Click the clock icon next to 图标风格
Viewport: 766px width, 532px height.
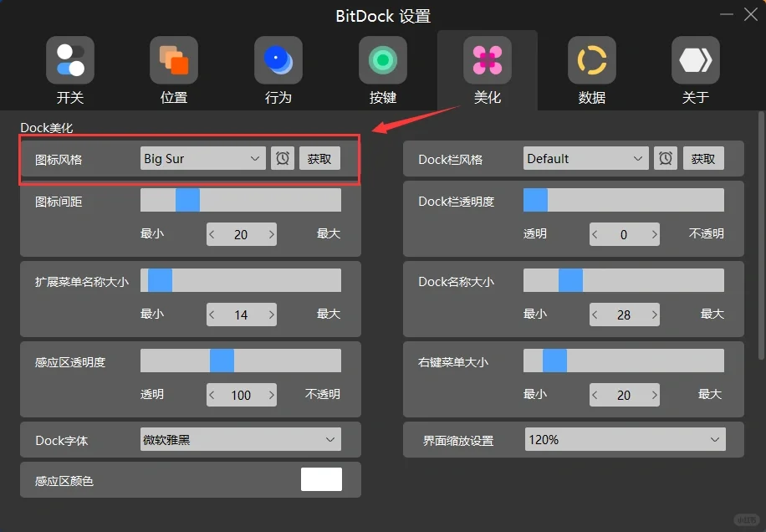[283, 158]
